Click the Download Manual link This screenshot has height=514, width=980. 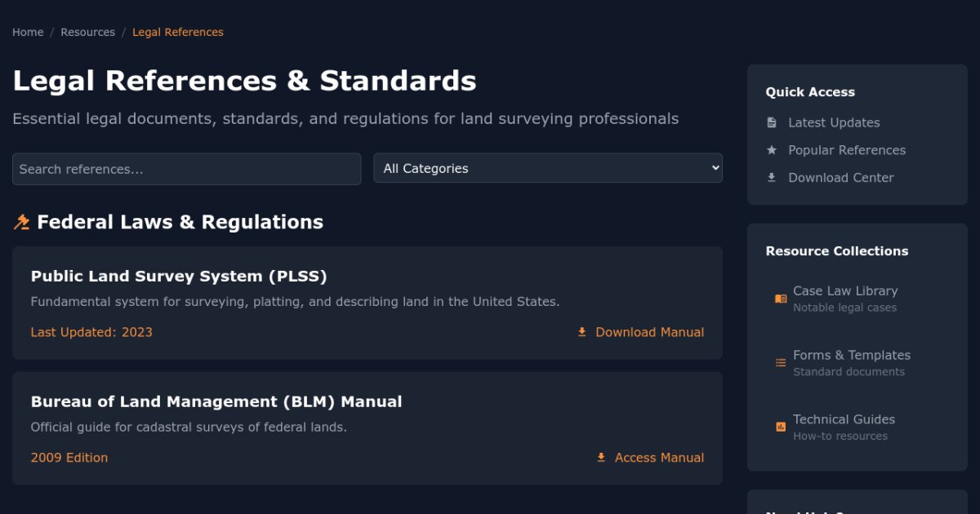pyautogui.click(x=649, y=332)
